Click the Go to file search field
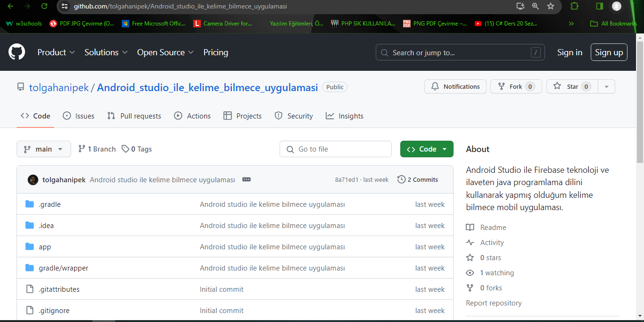Viewport: 644px width, 322px height. [x=336, y=149]
